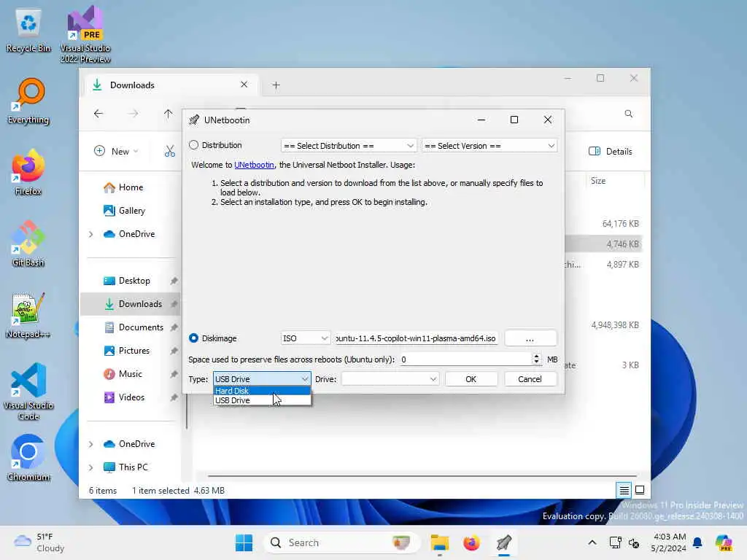Open the ISO disk image format dropdown
Screen dimensions: 747x560
coord(305,338)
